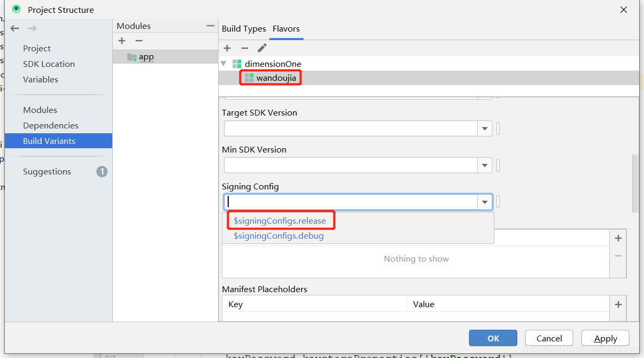644x358 pixels.
Task: Open Variables page
Action: coord(41,79)
